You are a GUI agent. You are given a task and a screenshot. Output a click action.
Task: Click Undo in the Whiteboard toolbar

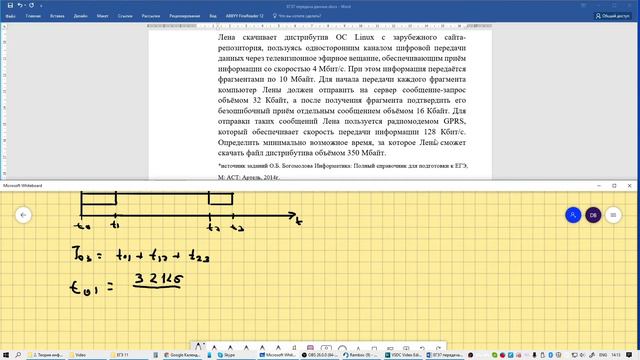click(422, 349)
